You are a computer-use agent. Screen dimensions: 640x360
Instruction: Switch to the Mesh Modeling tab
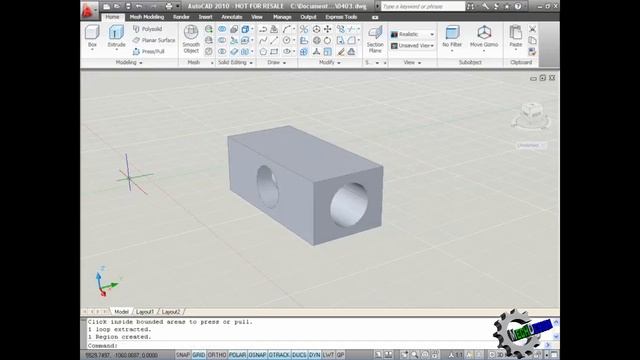147,17
